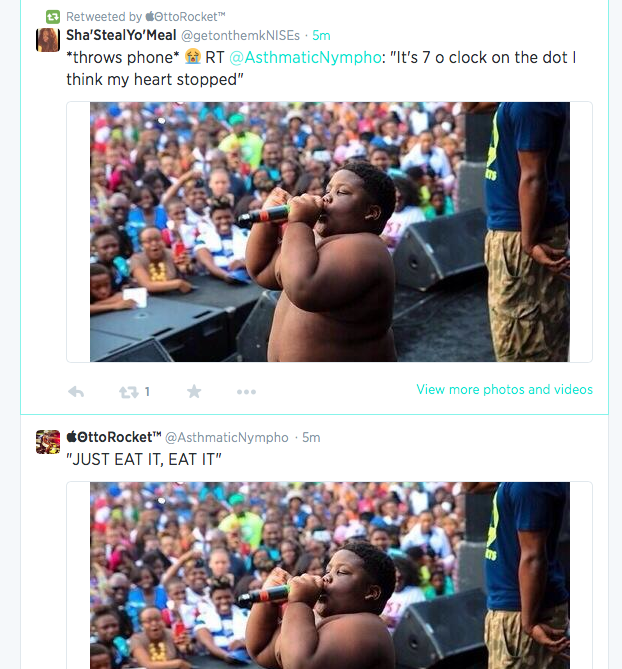Click the green retweeted indicator icon
The width and height of the screenshot is (622, 669).
coord(52,17)
